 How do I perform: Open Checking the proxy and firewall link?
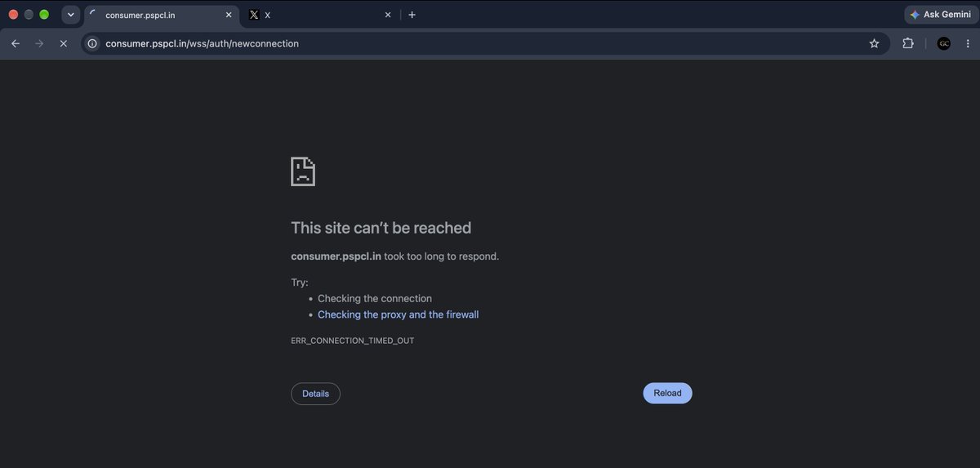point(398,314)
